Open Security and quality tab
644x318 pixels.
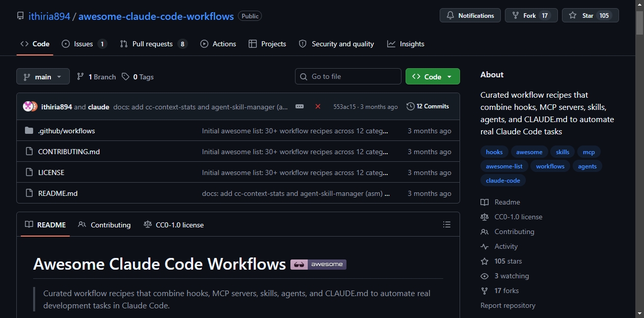tap(336, 44)
